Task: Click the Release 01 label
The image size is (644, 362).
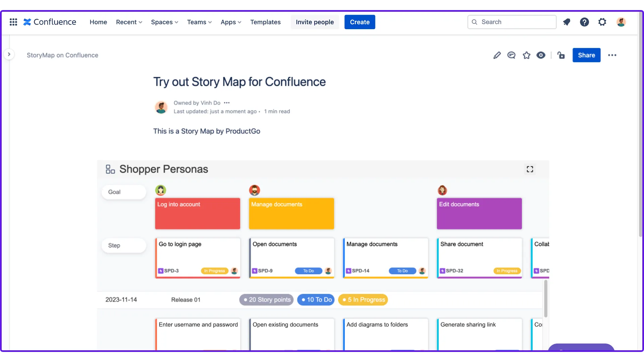Action: (x=186, y=300)
